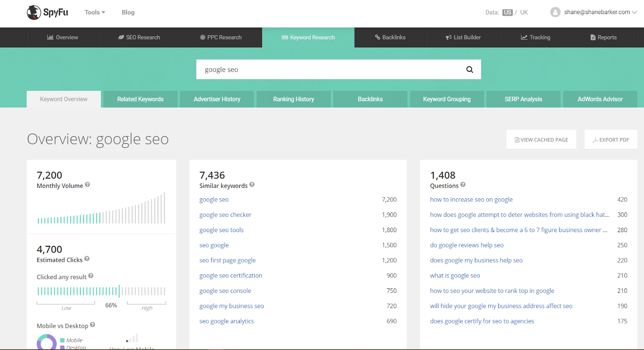
Task: Click the 1,408 questions count
Action: (443, 175)
